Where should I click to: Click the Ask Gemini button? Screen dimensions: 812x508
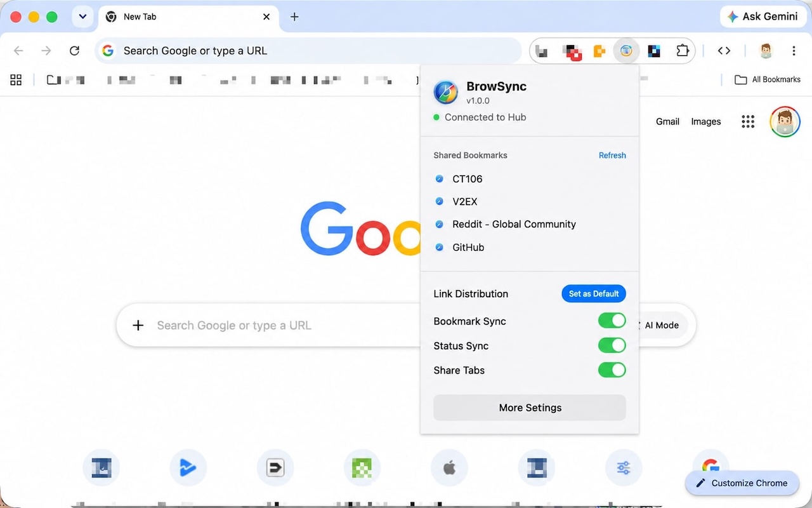[x=762, y=17]
